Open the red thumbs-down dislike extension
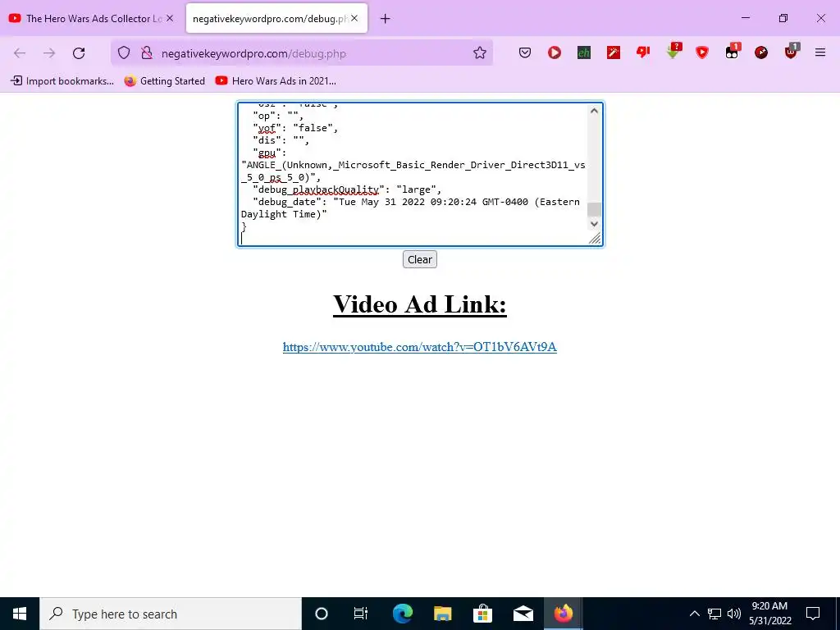Image resolution: width=840 pixels, height=630 pixels. [x=643, y=52]
